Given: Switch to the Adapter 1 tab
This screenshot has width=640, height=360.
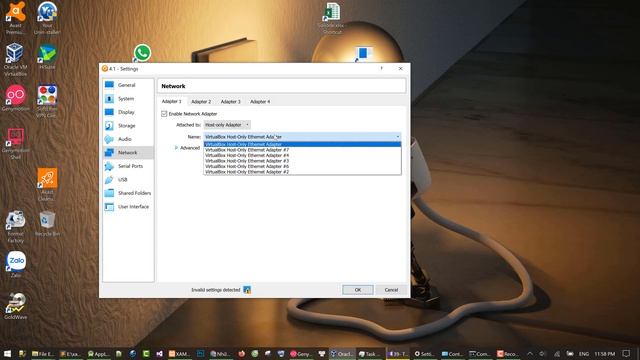Looking at the screenshot, I should point(171,101).
